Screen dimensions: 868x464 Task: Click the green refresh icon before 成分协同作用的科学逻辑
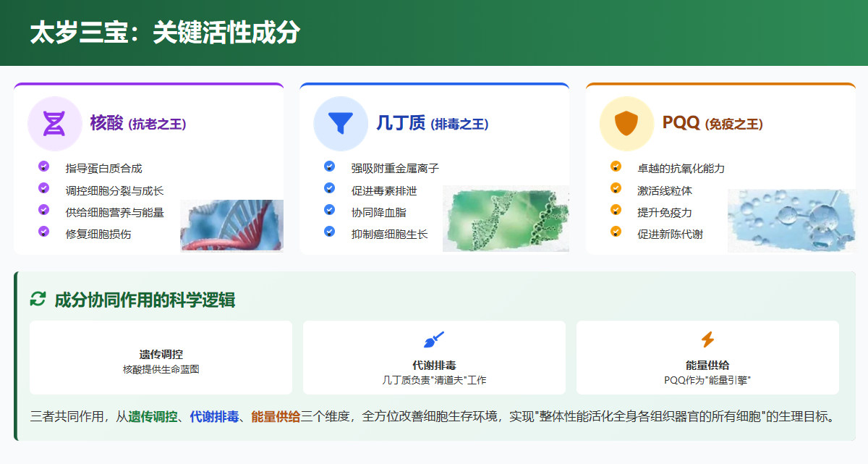[38, 299]
